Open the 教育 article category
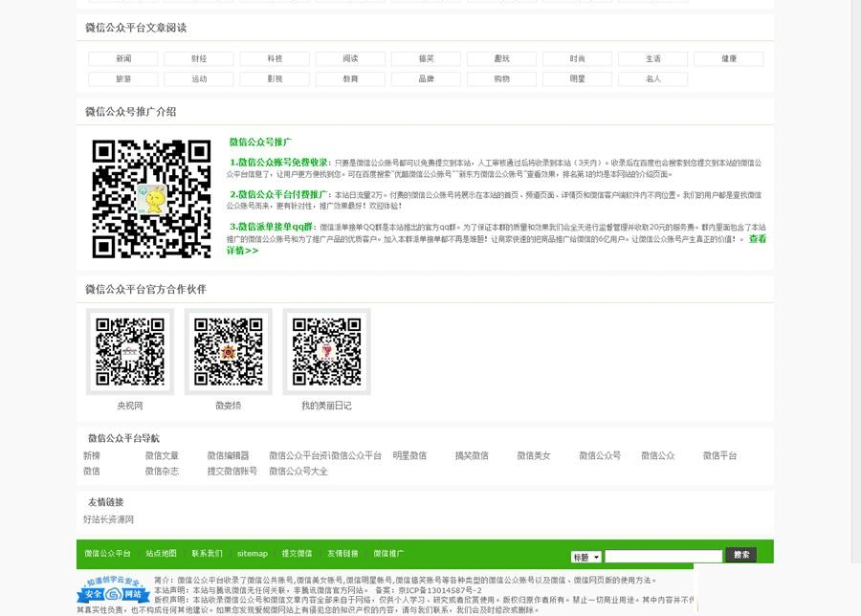Image resolution: width=861 pixels, height=616 pixels. (x=350, y=79)
